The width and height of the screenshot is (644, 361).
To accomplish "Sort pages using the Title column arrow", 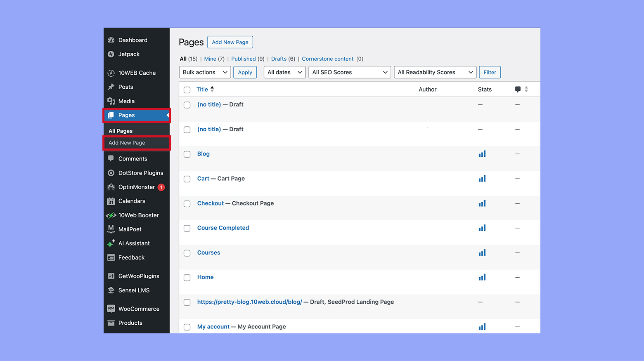I will 212,89.
